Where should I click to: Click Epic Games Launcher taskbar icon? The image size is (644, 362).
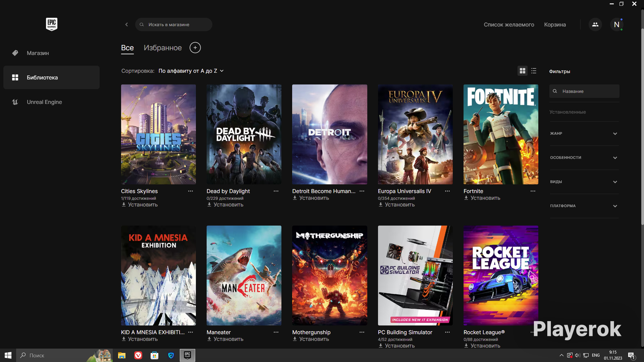pos(187,355)
